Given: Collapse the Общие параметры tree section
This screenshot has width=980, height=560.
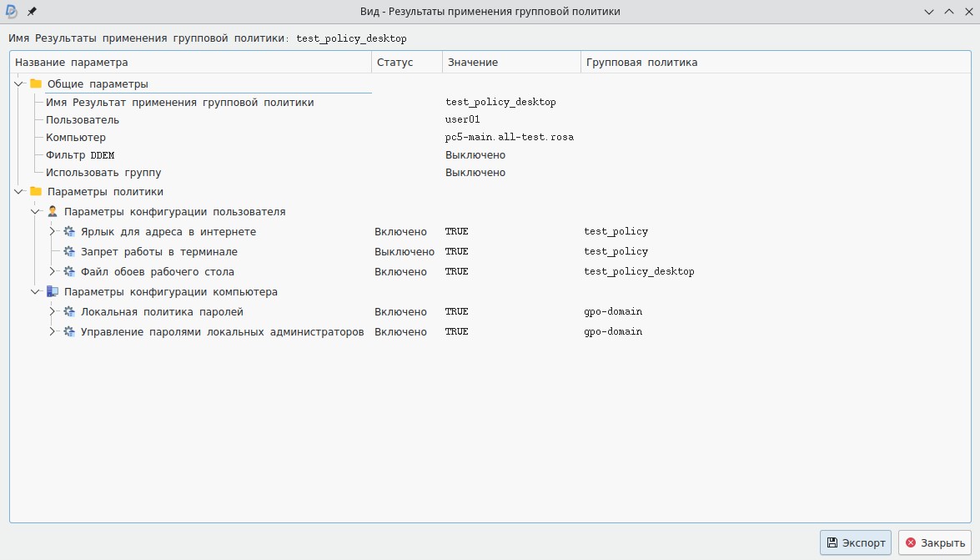Looking at the screenshot, I should pos(19,84).
